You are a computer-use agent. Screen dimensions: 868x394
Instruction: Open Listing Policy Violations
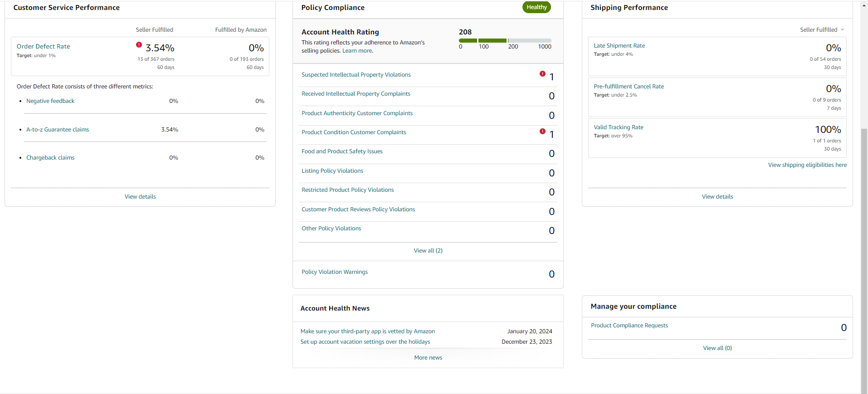click(x=332, y=171)
